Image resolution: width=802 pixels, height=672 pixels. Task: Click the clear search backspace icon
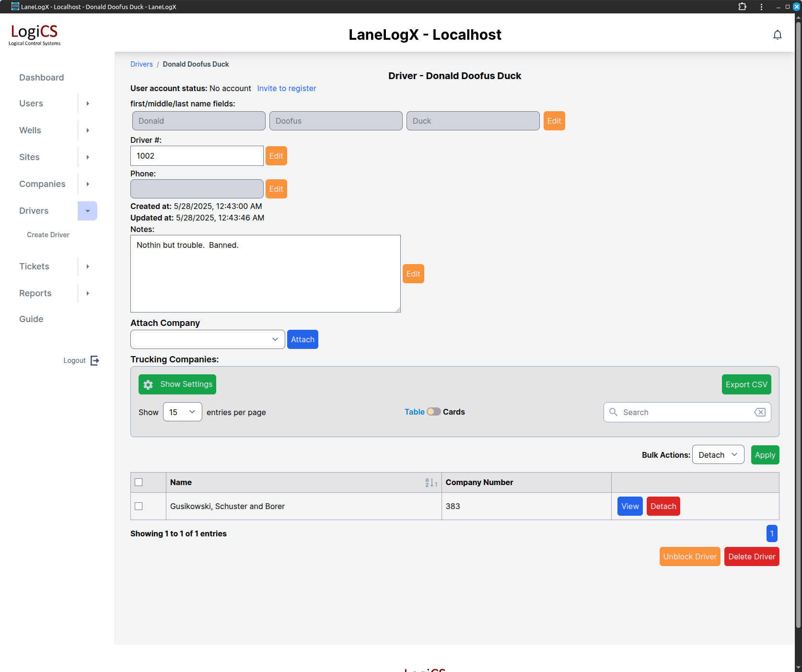(759, 412)
